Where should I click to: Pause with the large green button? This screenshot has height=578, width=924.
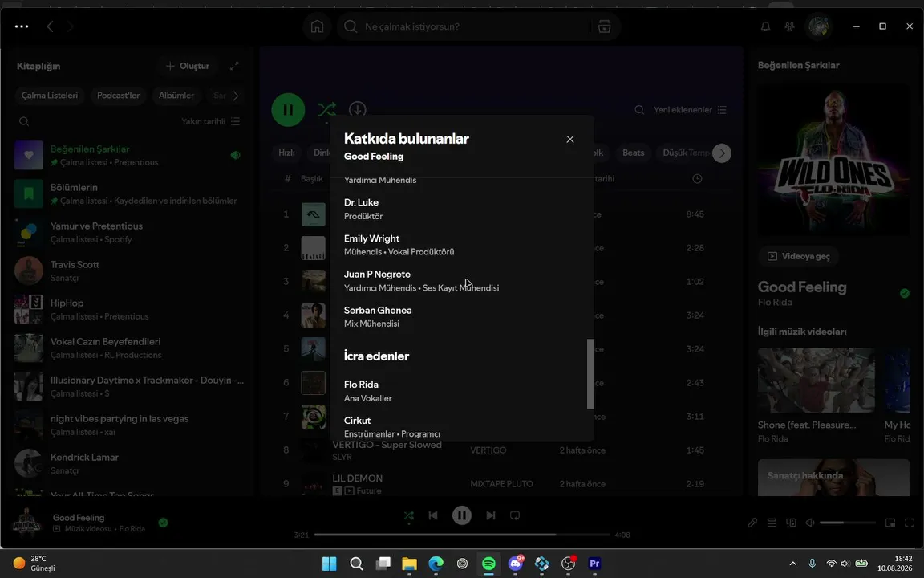(288, 110)
